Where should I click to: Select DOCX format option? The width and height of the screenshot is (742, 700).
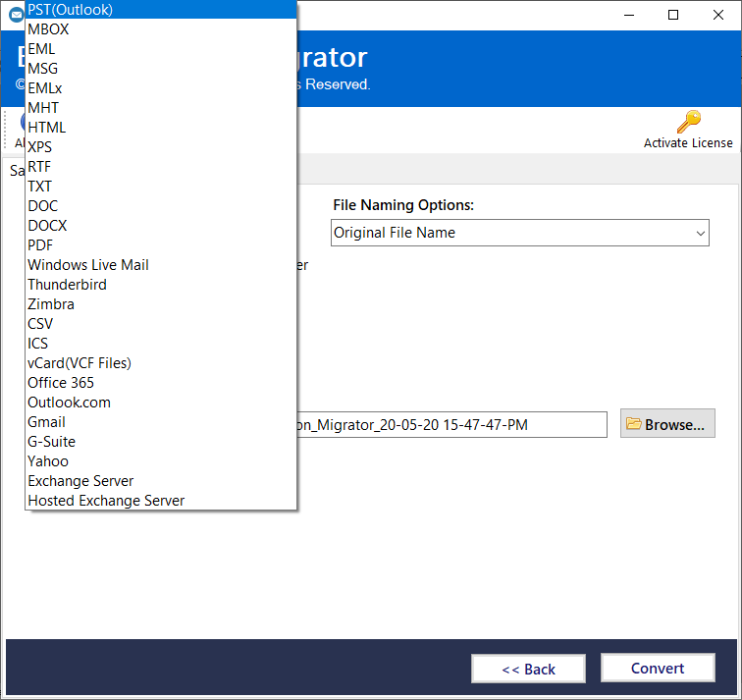click(x=161, y=226)
